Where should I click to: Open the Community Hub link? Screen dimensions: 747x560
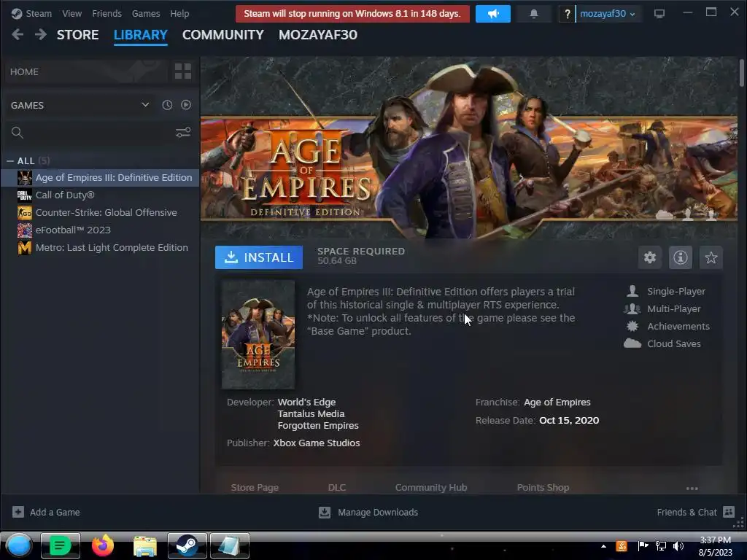430,487
